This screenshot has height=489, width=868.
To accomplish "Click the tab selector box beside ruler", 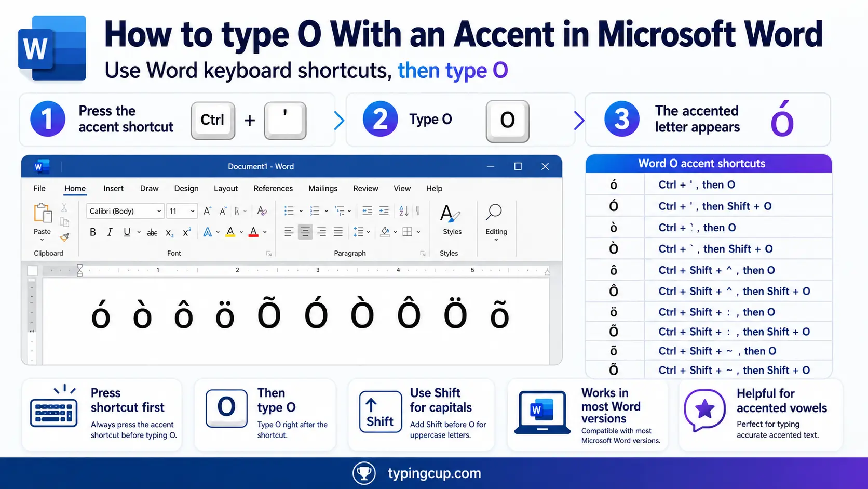I will [x=33, y=271].
